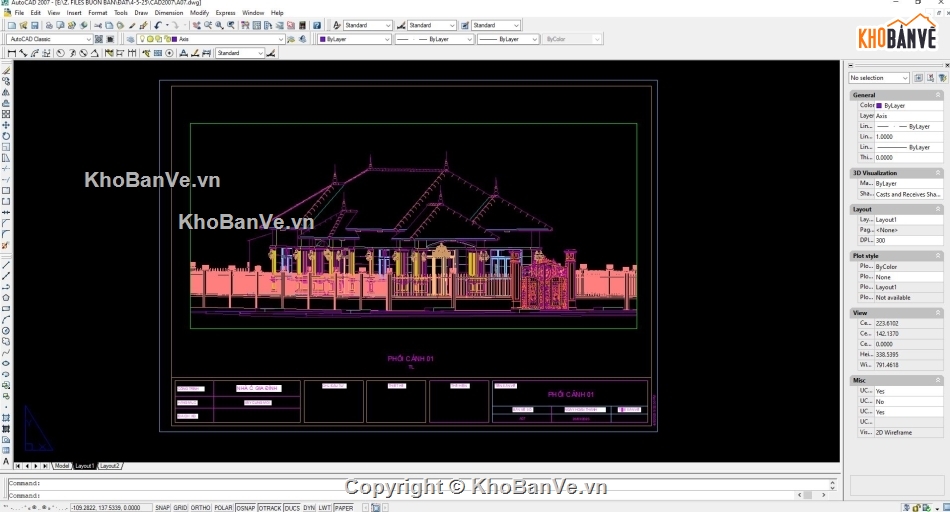
Task: Toggle OSNAP in status bar
Action: [245, 508]
